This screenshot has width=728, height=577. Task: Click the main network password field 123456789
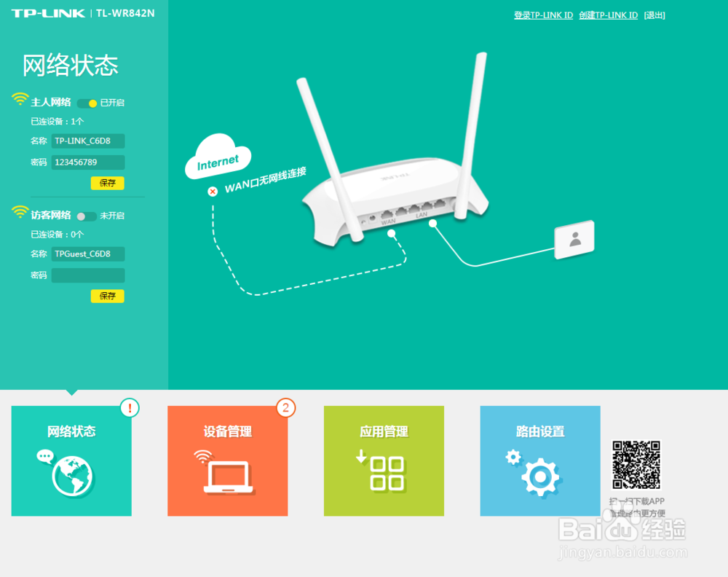click(88, 162)
